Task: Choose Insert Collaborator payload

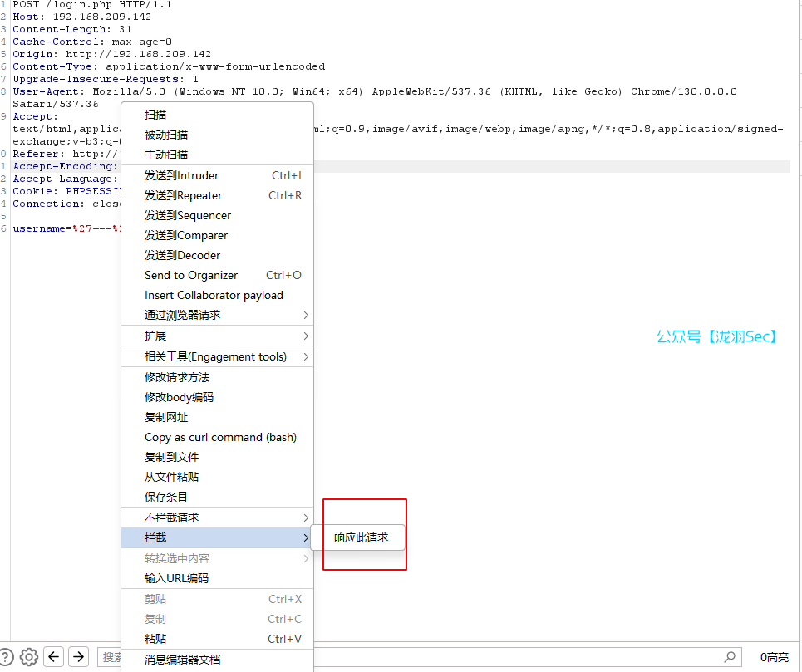Action: [214, 296]
